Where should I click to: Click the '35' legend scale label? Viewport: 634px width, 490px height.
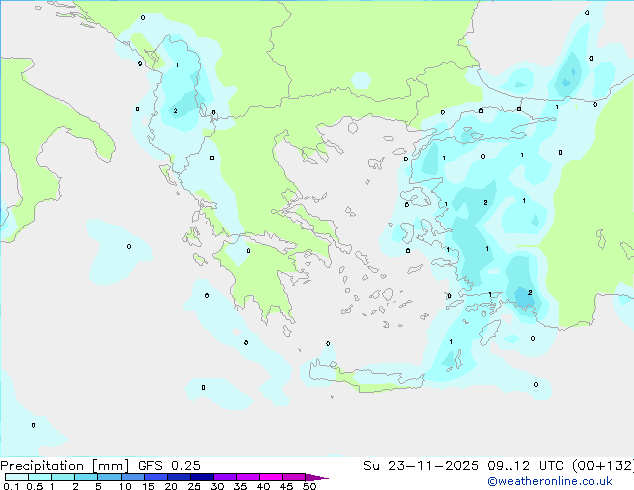point(240,486)
